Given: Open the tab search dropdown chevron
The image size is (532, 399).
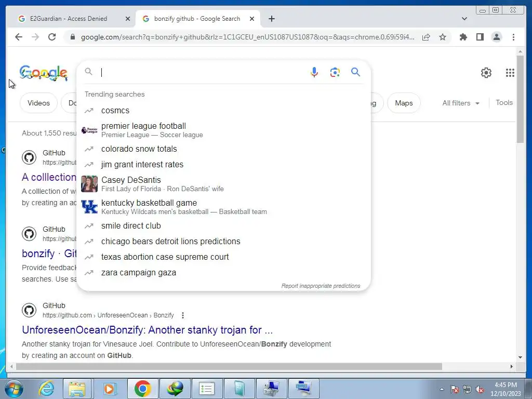Looking at the screenshot, I should click(464, 19).
